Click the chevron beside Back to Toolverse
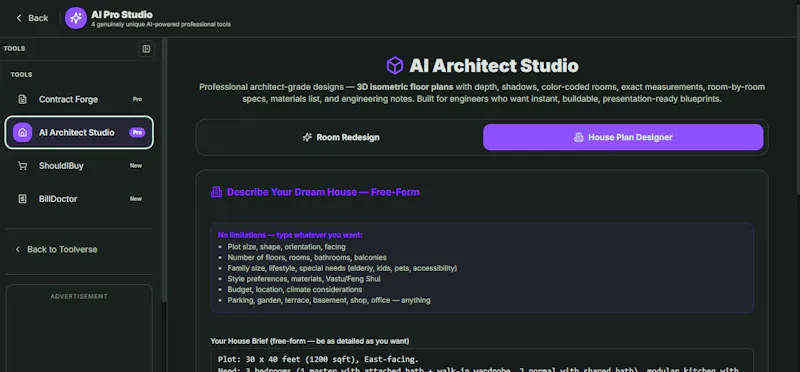 pos(18,250)
